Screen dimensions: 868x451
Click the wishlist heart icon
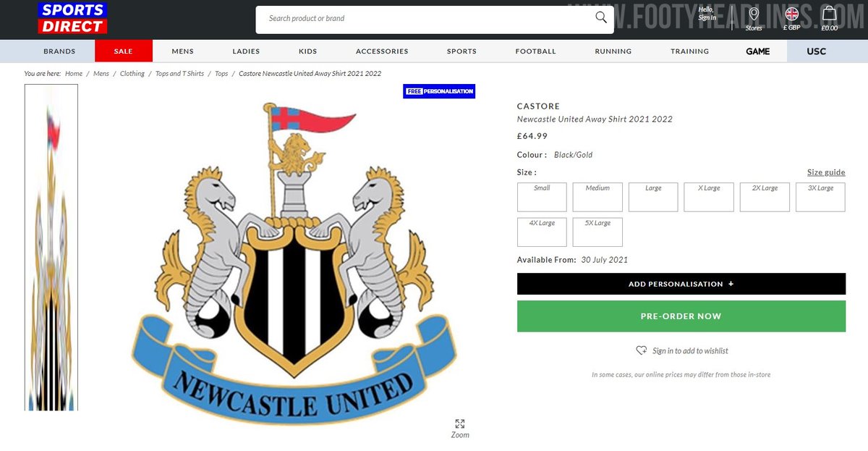[642, 350]
